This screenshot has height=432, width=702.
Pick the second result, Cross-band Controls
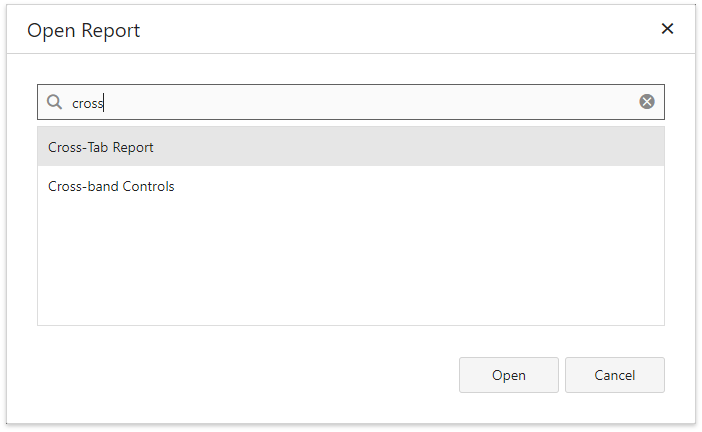tap(111, 186)
